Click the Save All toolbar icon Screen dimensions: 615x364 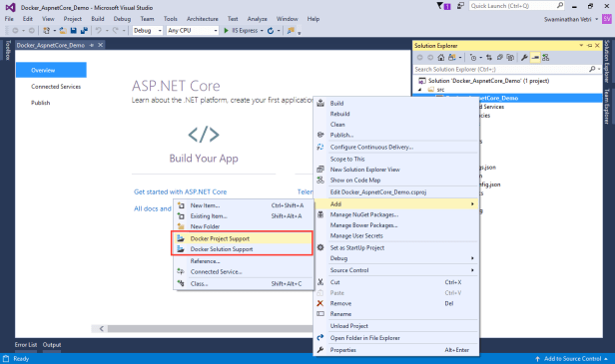(x=84, y=31)
